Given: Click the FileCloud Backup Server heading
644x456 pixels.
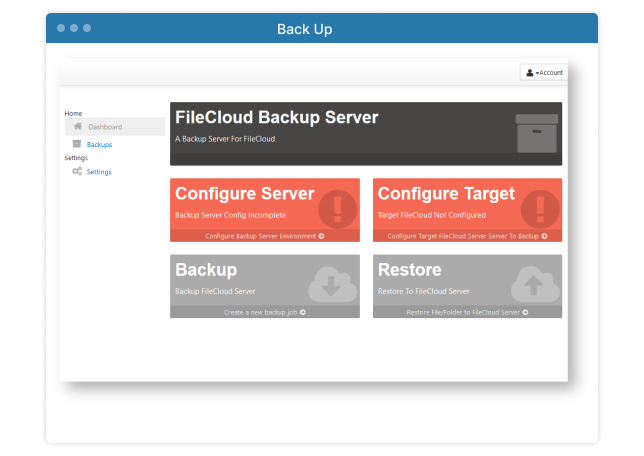Looking at the screenshot, I should pyautogui.click(x=276, y=117).
